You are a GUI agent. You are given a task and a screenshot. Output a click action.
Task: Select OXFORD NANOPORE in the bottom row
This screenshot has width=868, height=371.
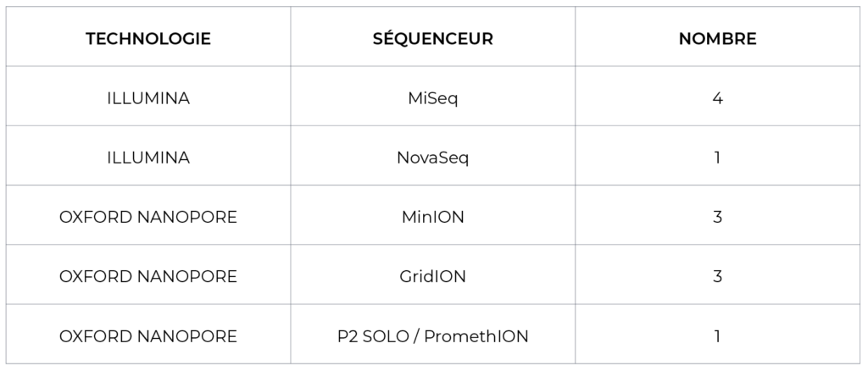click(148, 336)
